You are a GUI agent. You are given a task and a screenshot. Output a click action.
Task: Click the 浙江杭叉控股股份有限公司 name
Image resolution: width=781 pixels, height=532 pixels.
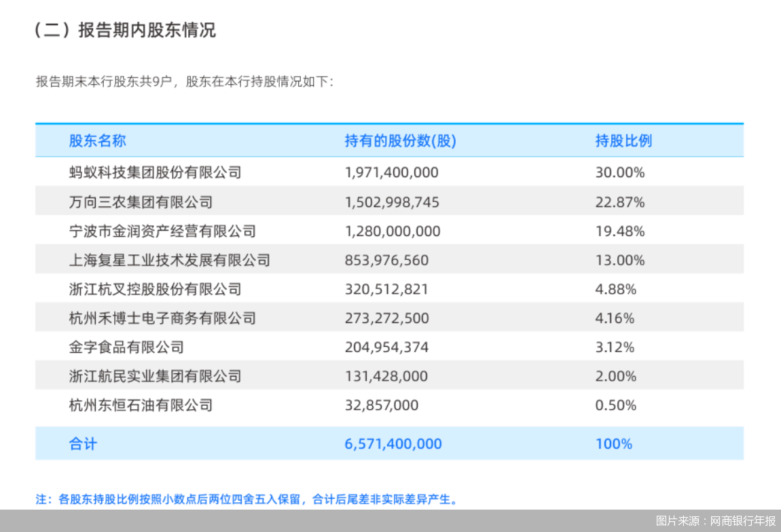click(153, 289)
